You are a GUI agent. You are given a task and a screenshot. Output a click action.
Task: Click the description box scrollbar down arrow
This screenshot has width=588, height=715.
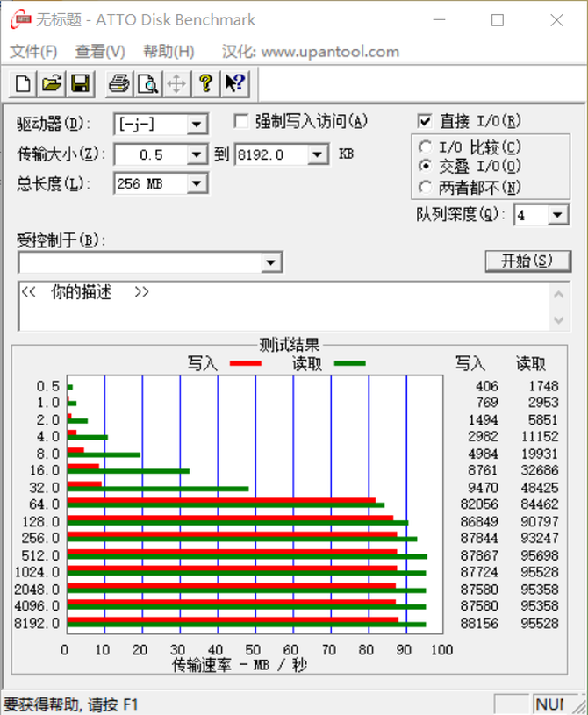click(559, 321)
